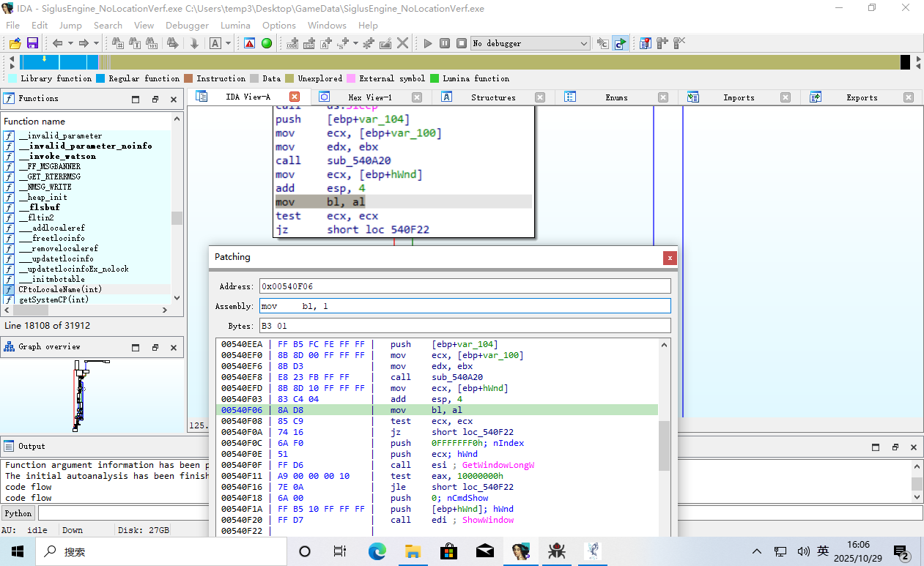
Task: Switch to the Imports tab
Action: pos(738,97)
